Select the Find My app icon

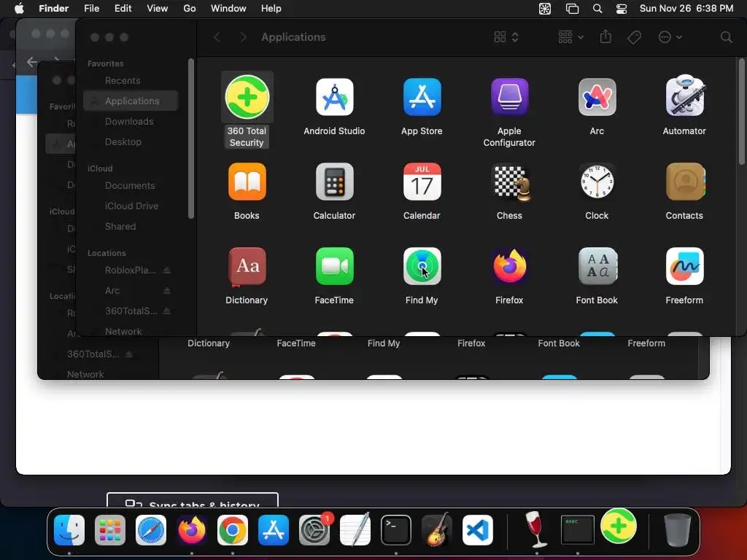click(422, 266)
